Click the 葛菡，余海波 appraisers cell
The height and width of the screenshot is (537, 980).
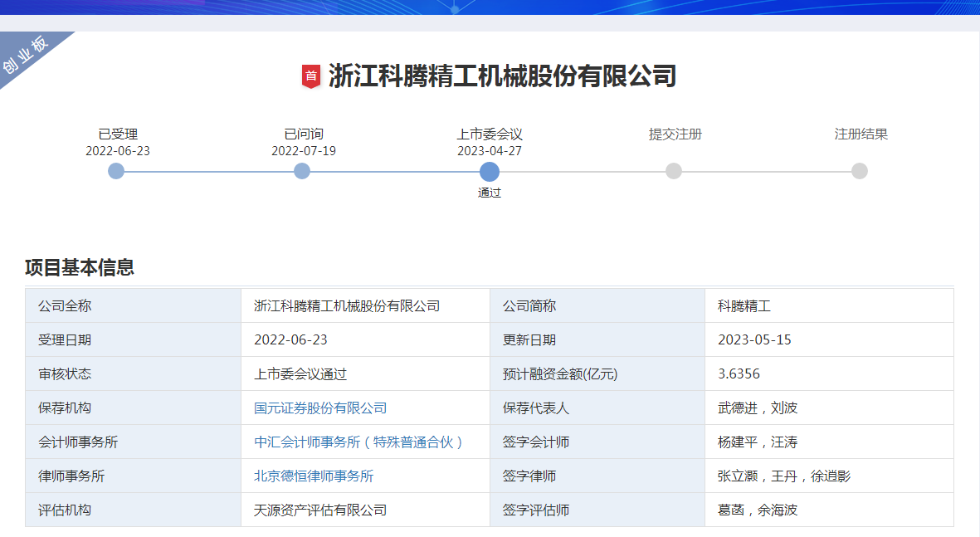[829, 510]
